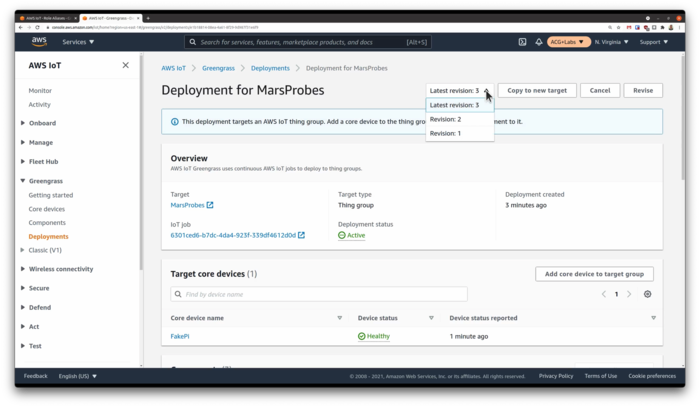
Task: Open the notifications bell icon
Action: coord(538,42)
